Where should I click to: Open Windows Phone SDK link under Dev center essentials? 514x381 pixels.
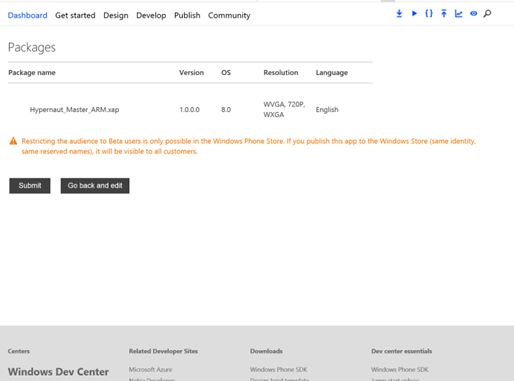point(400,369)
